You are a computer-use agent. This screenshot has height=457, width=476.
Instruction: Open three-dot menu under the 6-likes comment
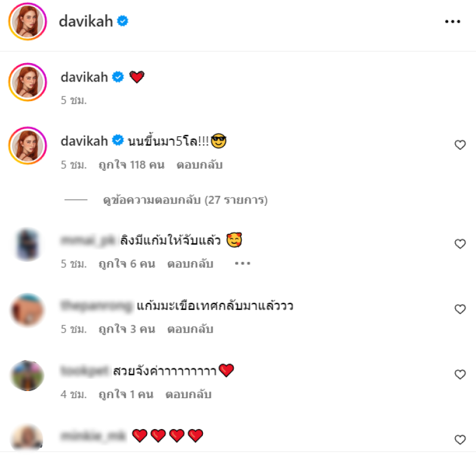tap(242, 264)
